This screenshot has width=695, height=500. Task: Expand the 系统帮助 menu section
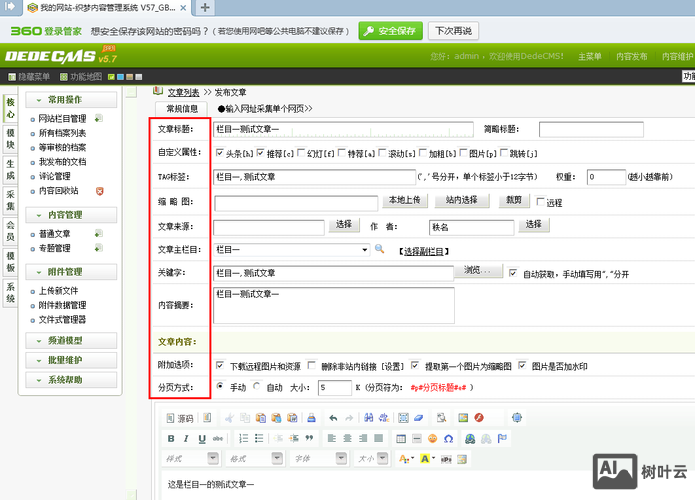pos(71,380)
